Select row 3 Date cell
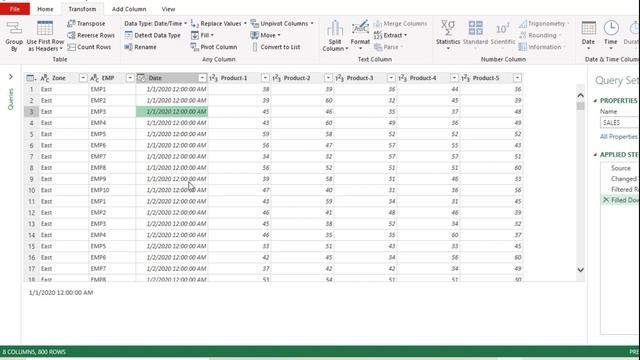Image resolution: width=640 pixels, height=360 pixels. click(172, 111)
